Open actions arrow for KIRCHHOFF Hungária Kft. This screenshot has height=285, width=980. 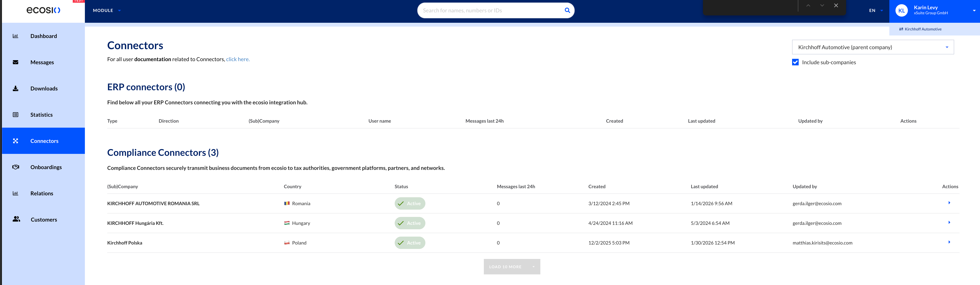(x=949, y=223)
